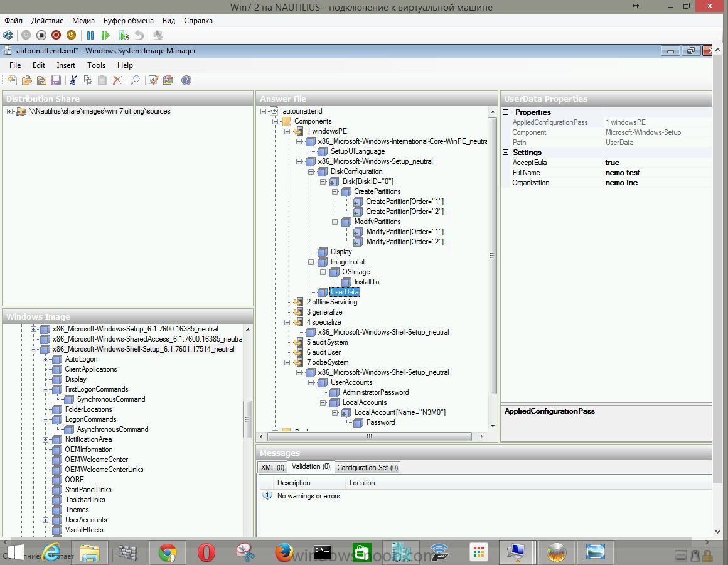Open the Действие menu

pyautogui.click(x=47, y=21)
